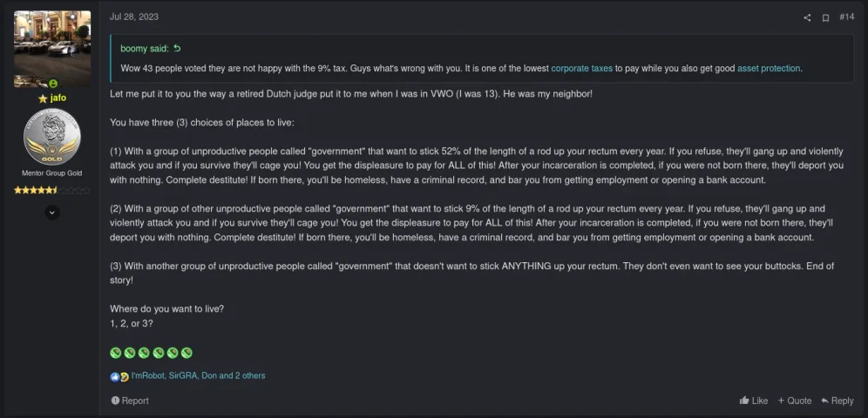Image resolution: width=868 pixels, height=418 pixels.
Task: Open the jafo user avatar image
Action: (52, 49)
